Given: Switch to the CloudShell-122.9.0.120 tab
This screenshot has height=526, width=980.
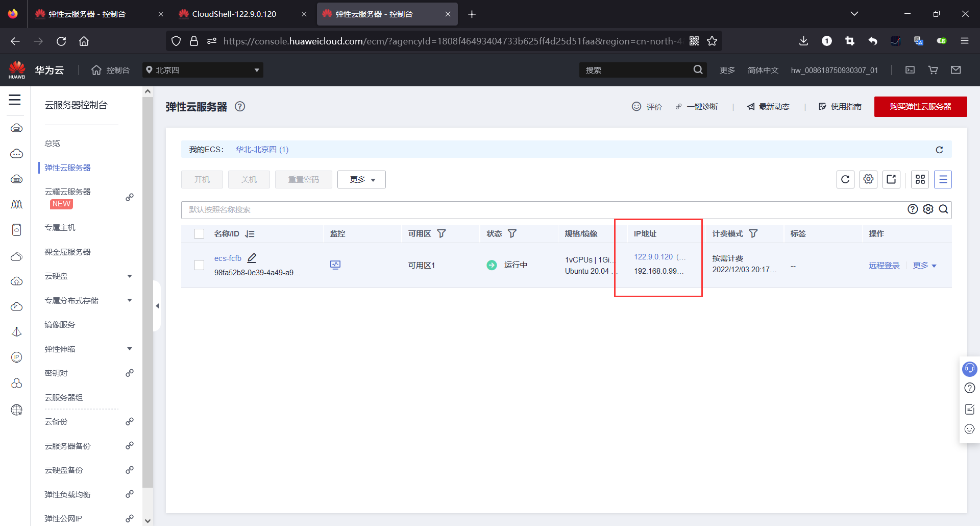Looking at the screenshot, I should [x=242, y=14].
